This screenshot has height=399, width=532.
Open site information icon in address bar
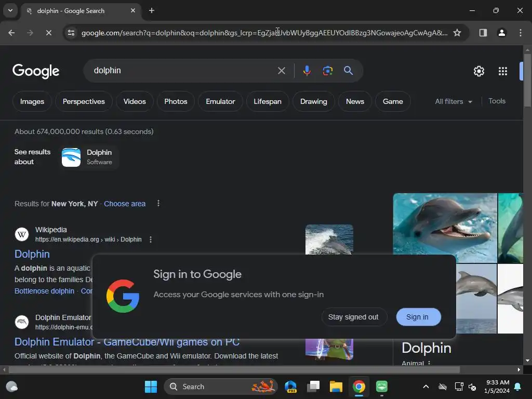(71, 33)
